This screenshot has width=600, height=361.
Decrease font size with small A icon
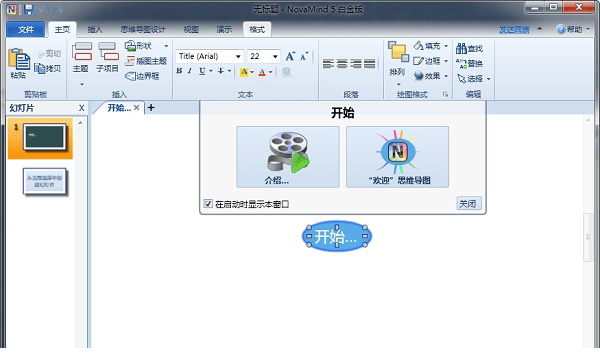tap(304, 57)
